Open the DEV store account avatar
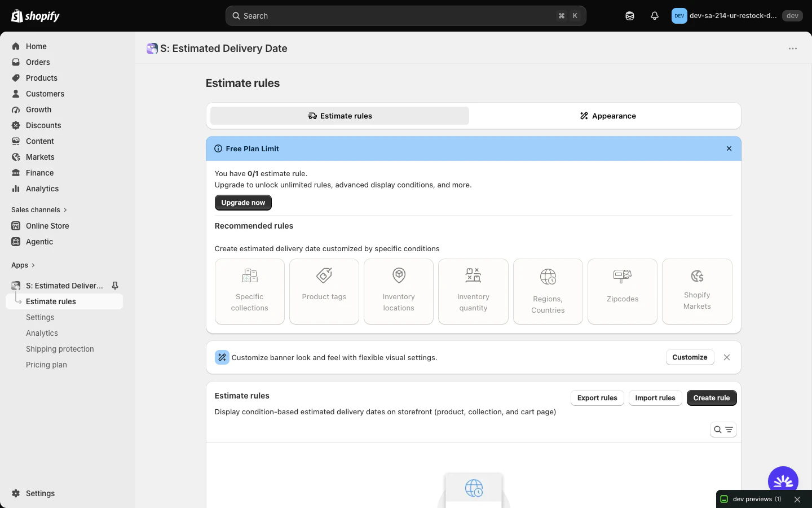Viewport: 812px width, 508px height. click(679, 16)
